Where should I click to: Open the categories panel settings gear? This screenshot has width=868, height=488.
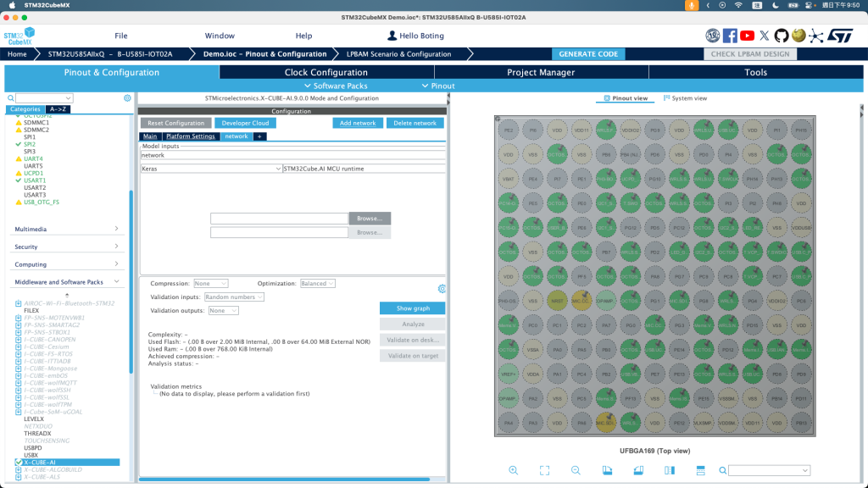pyautogui.click(x=127, y=98)
